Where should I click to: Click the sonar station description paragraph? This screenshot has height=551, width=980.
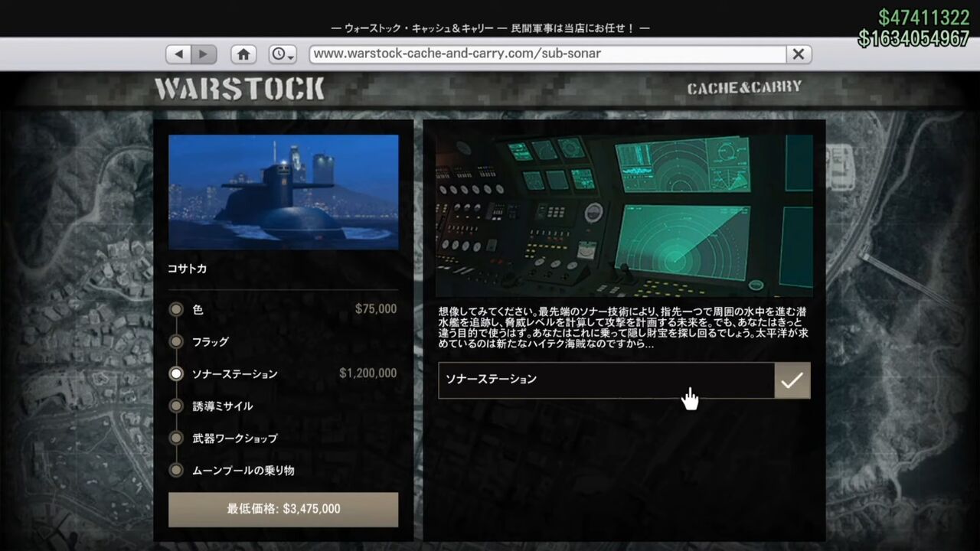click(623, 328)
